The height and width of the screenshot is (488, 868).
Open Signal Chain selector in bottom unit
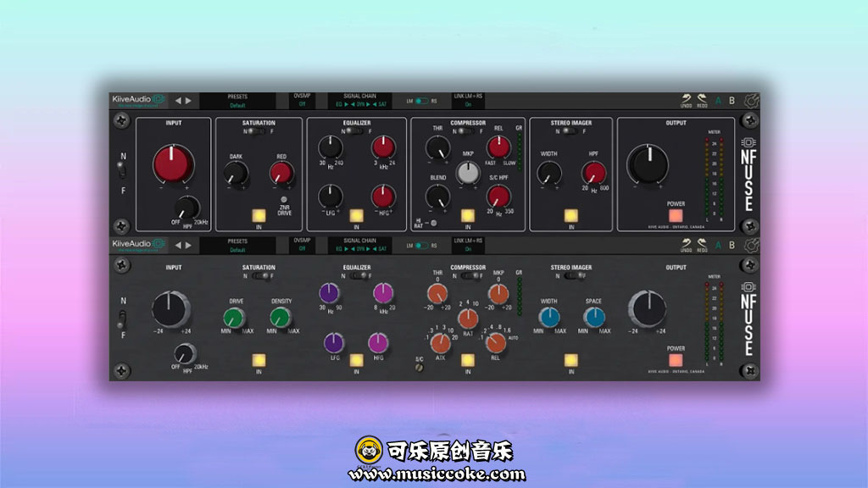click(359, 245)
